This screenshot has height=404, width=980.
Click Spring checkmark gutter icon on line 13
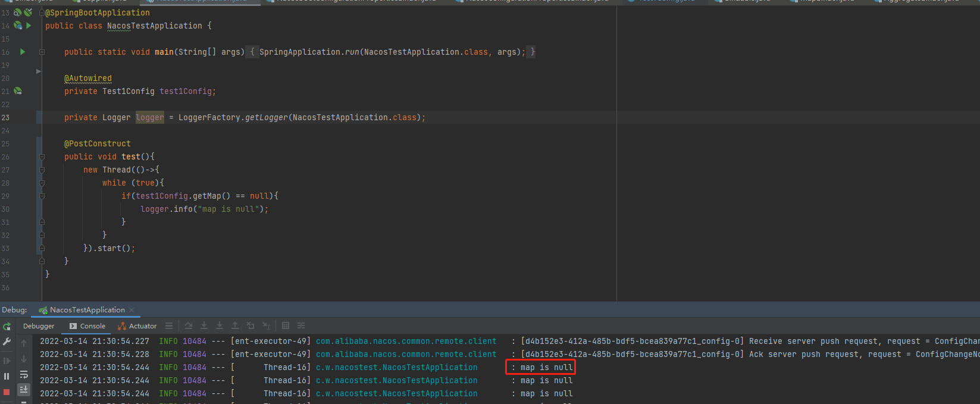click(28, 12)
